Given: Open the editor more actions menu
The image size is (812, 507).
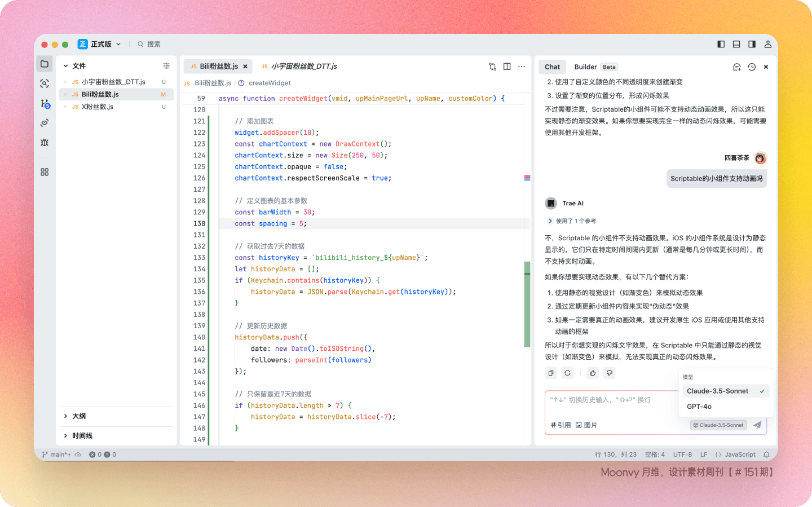Looking at the screenshot, I should 522,67.
